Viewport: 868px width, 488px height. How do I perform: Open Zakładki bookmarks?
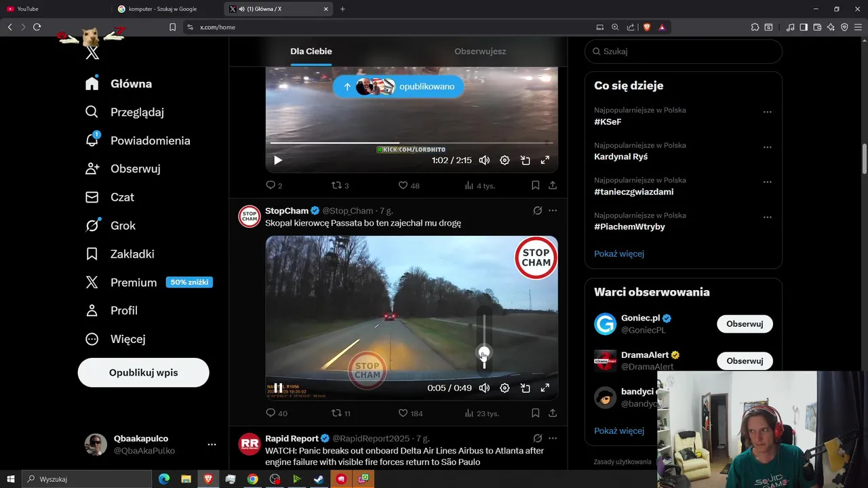point(119,254)
